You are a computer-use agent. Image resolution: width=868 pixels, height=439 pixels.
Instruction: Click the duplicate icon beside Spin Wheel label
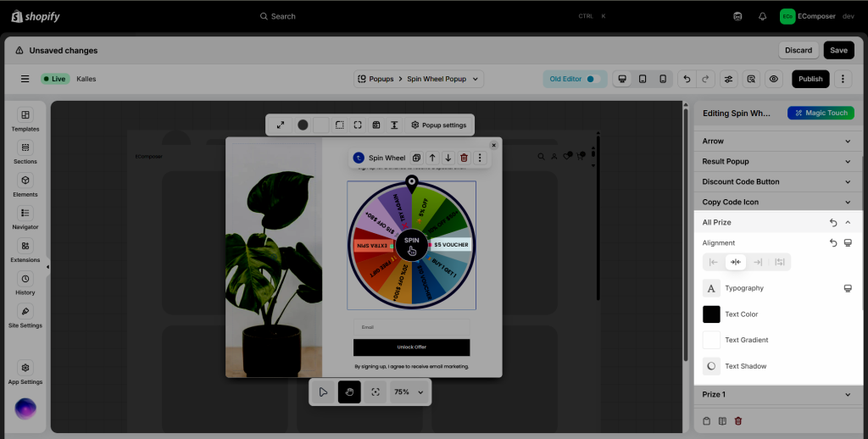(416, 158)
